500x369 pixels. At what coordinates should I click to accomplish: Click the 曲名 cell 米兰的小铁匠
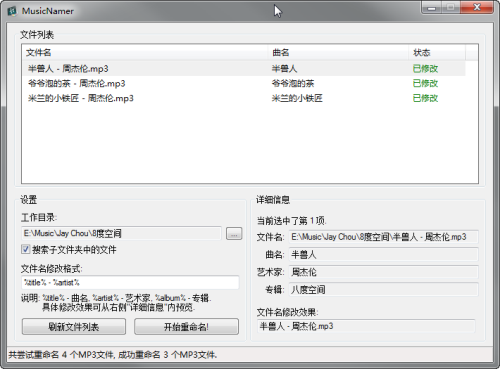click(297, 98)
